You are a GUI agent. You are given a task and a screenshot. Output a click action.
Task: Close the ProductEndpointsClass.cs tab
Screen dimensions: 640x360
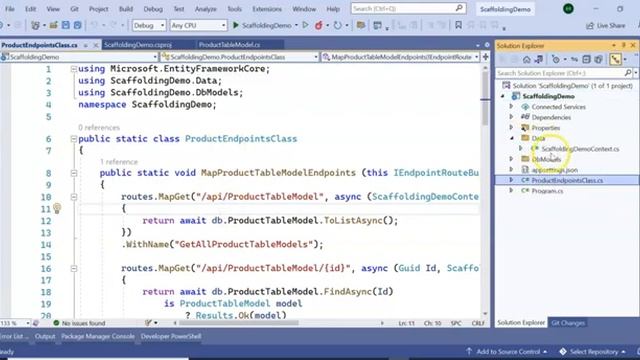[96, 45]
